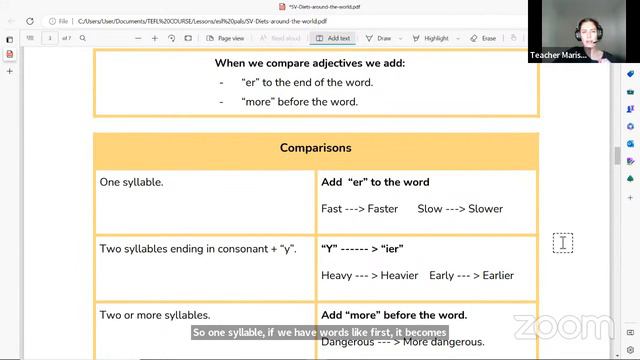Click "Fast ---> Faster" example
Viewport: 640px width, 360px height.
360,209
